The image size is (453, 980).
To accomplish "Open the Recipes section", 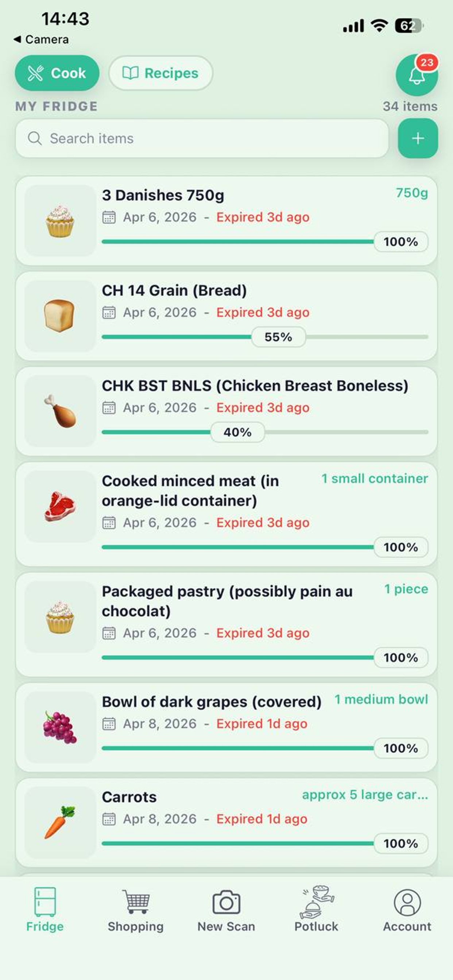I will [160, 73].
